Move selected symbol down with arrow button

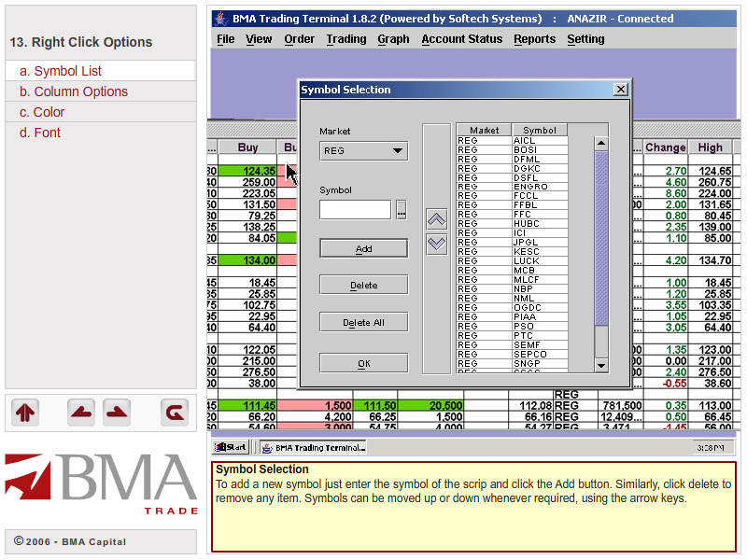(x=436, y=245)
